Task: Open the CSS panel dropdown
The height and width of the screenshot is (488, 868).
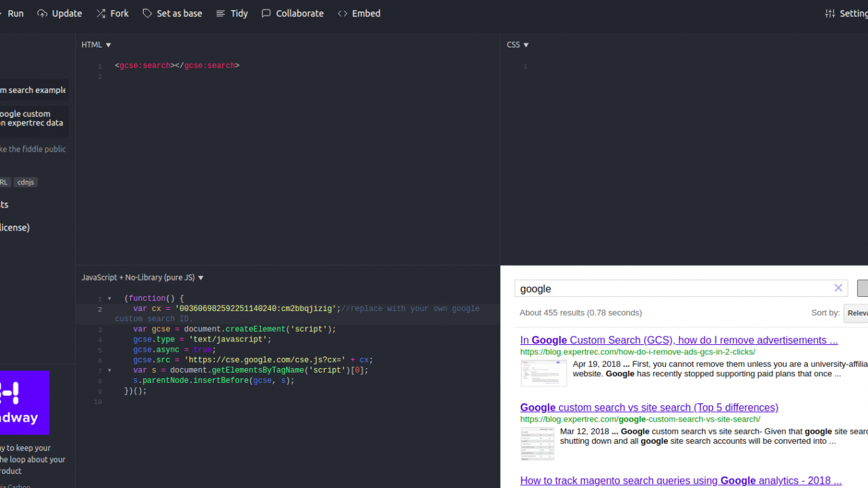Action: pyautogui.click(x=527, y=44)
